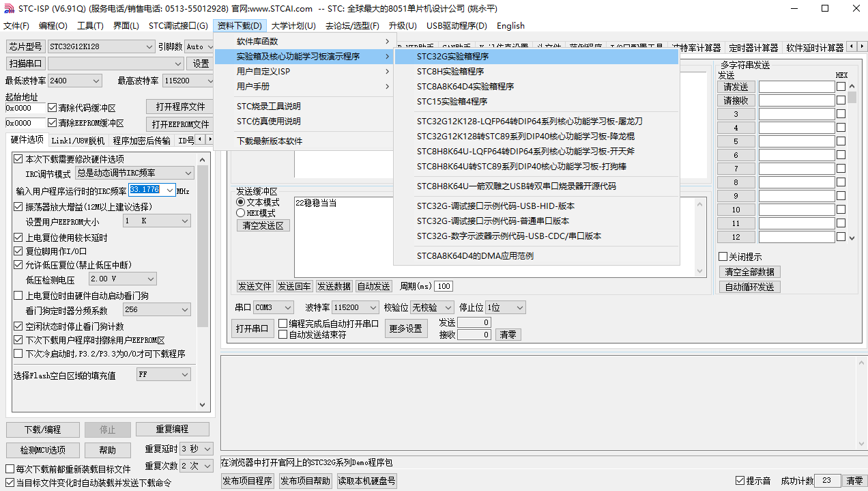Open the 工具(T) menu
The width and height of the screenshot is (868, 491).
90,26
